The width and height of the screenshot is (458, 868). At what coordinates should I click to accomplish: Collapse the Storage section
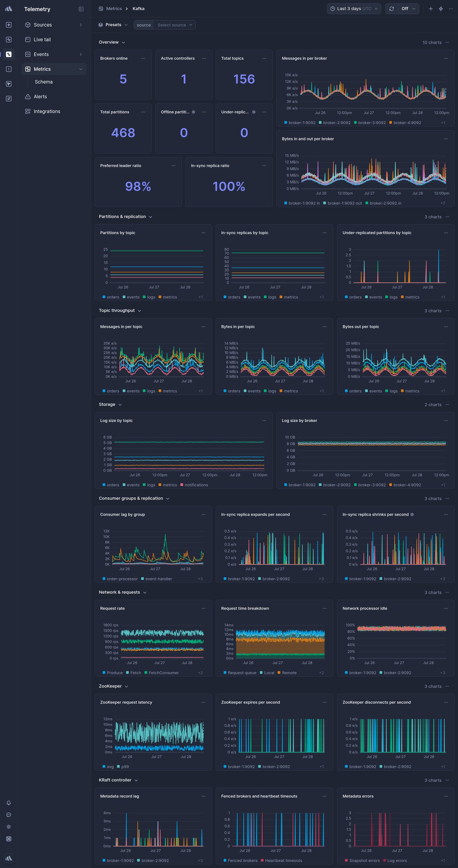tap(110, 405)
